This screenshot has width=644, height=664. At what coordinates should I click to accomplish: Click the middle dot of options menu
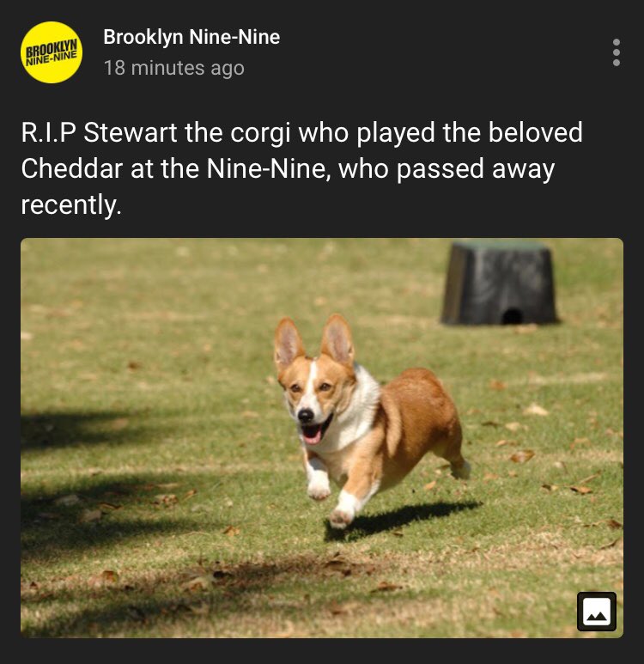[x=616, y=52]
